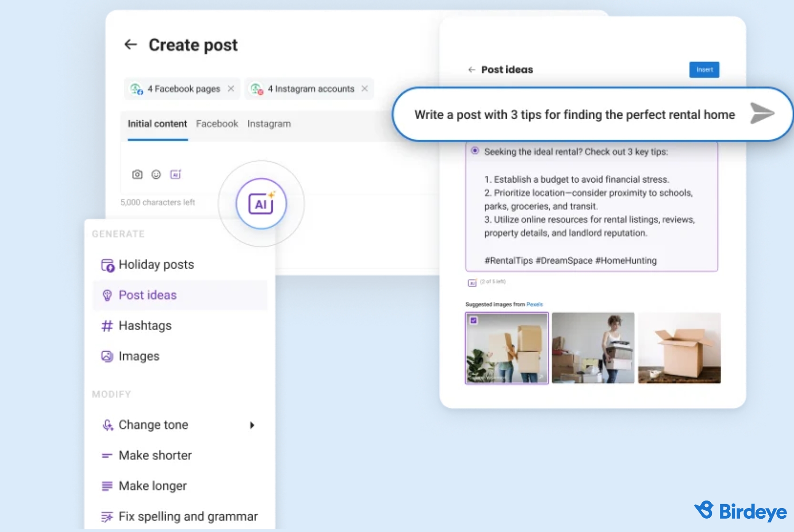Image resolution: width=794 pixels, height=532 pixels.
Task: Select the middle moving-boxes image thumbnail
Action: tap(593, 348)
